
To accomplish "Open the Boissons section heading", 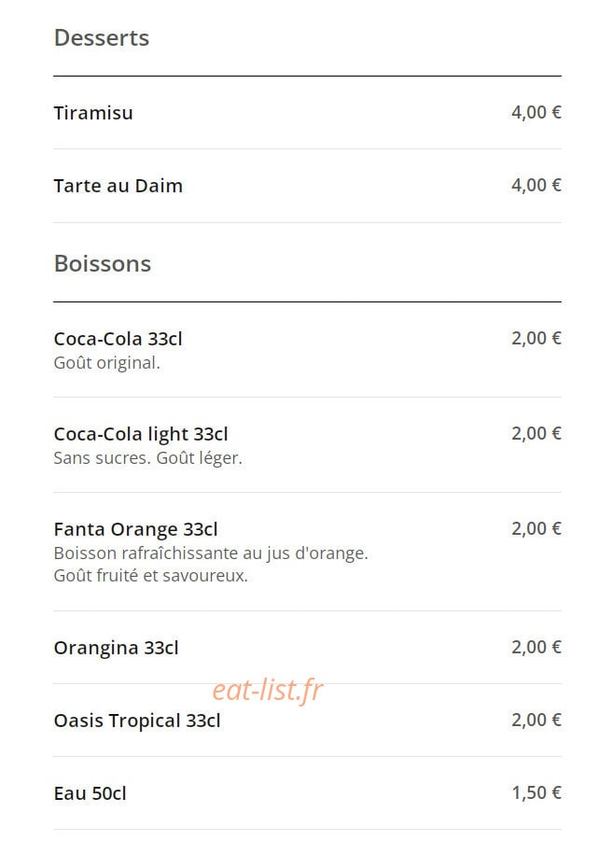I will tap(103, 263).
